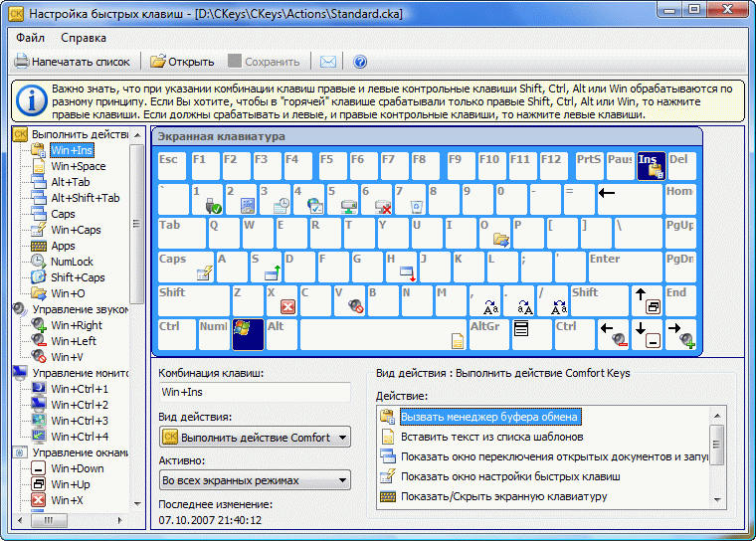The image size is (756, 541).
Task: Open the Файл menu
Action: click(30, 38)
